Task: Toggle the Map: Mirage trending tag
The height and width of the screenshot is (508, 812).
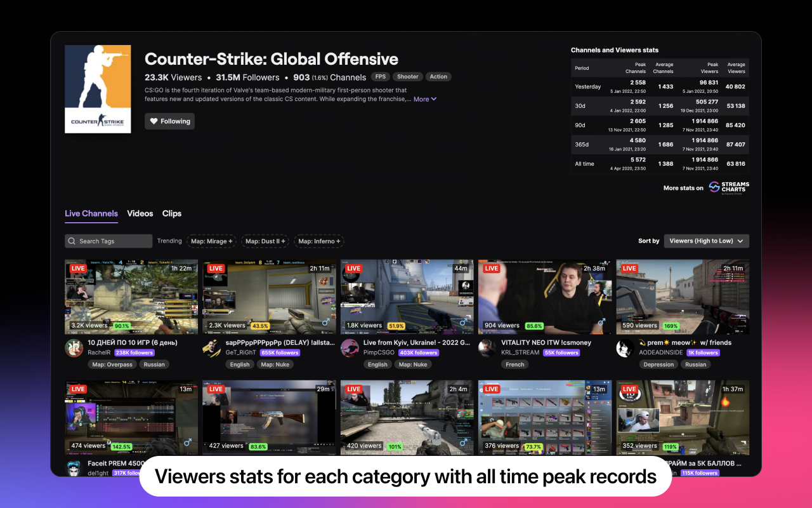Action: click(x=211, y=241)
